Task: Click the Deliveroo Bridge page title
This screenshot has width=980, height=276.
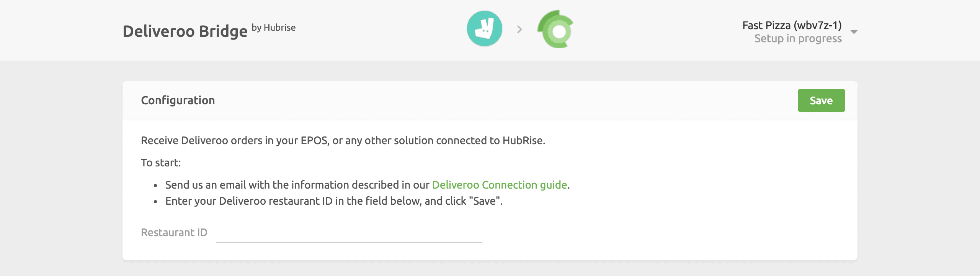Action: [x=185, y=31]
